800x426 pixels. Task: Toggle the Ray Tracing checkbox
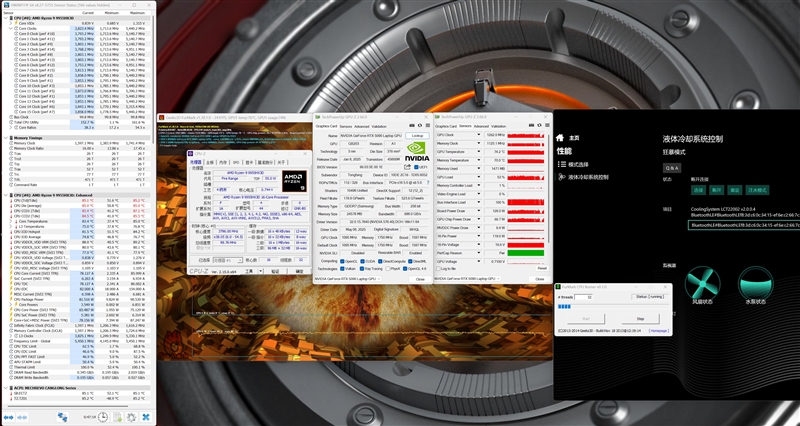click(363, 268)
